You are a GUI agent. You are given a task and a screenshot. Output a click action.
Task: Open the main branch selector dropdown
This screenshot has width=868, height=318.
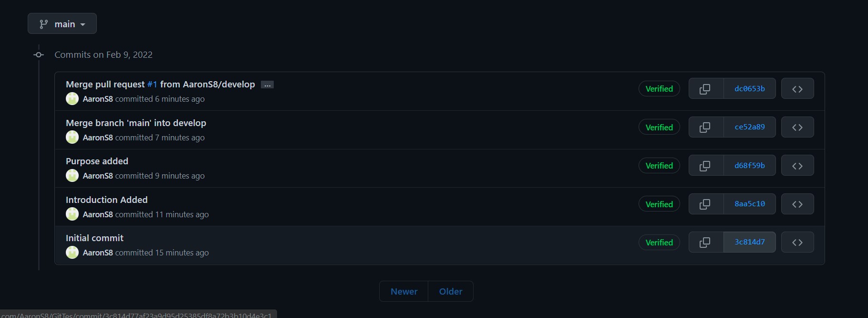click(x=62, y=23)
